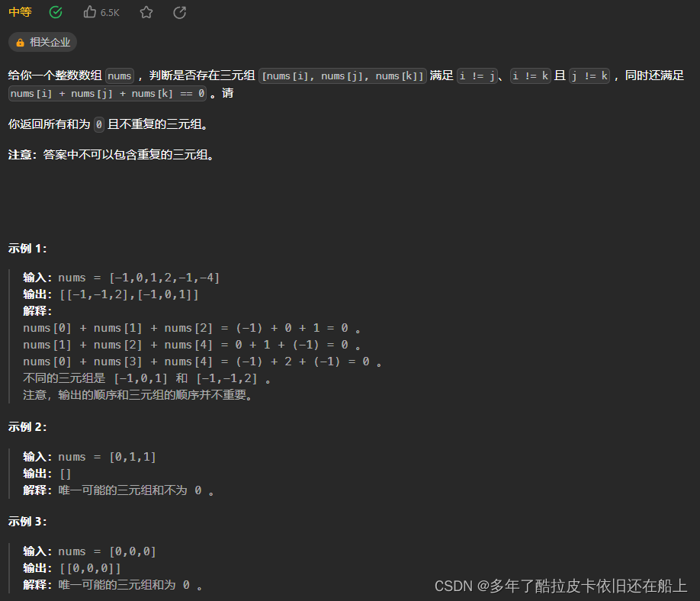Select the 中等 difficulty badge
The height and width of the screenshot is (601, 700).
click(20, 12)
